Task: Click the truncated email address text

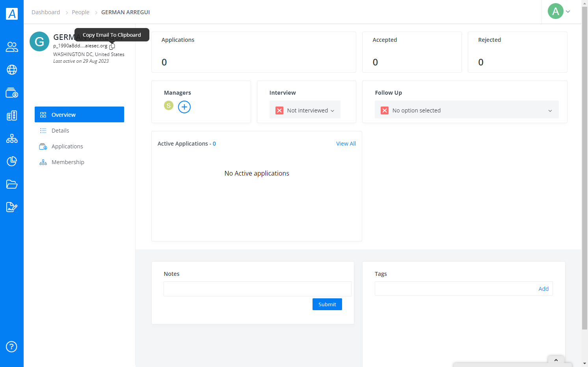Action: 80,46
